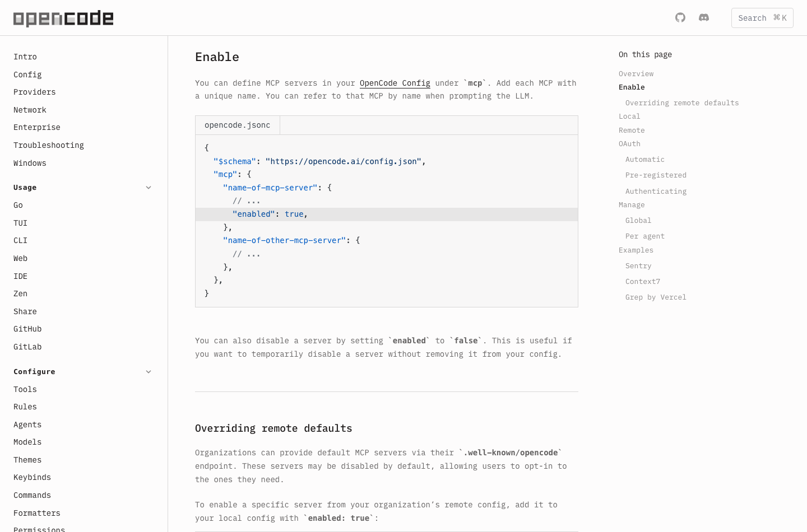Open Config in the sidebar
This screenshot has width=807, height=532.
click(27, 75)
